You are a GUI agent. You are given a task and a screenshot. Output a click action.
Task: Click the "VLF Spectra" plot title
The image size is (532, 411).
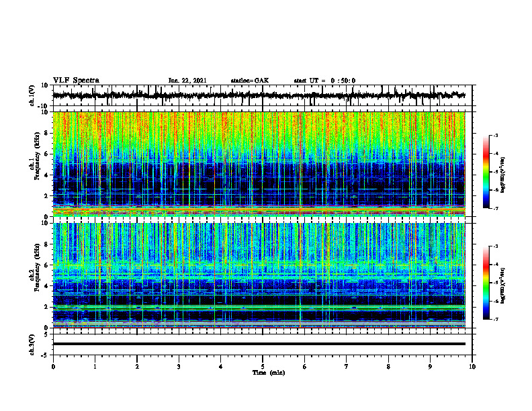(76, 81)
